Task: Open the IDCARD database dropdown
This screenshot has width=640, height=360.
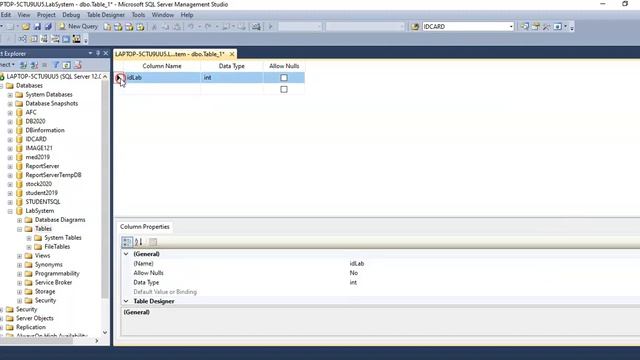Action: [511, 27]
